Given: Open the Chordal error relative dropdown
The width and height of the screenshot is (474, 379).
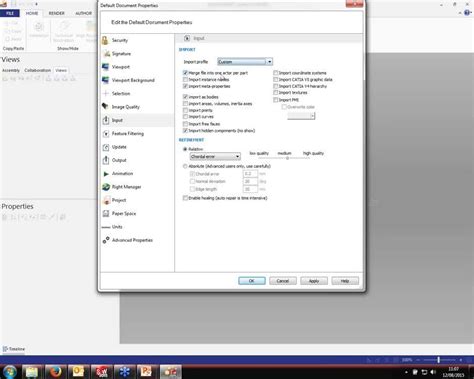Looking at the screenshot, I should coord(215,156).
